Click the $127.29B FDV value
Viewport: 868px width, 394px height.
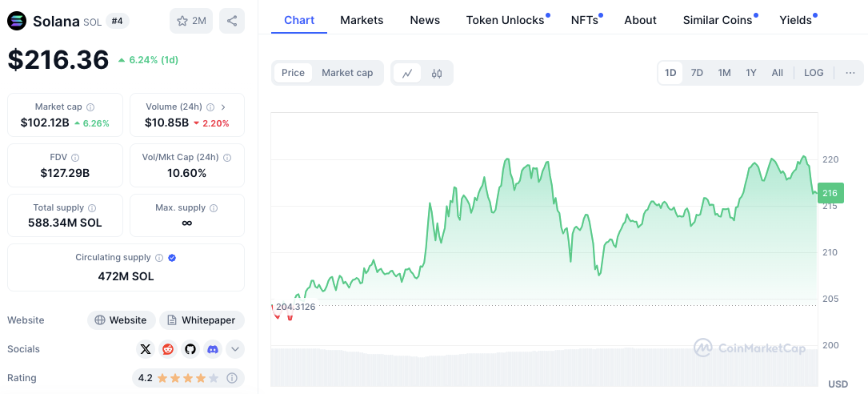pyautogui.click(x=65, y=174)
